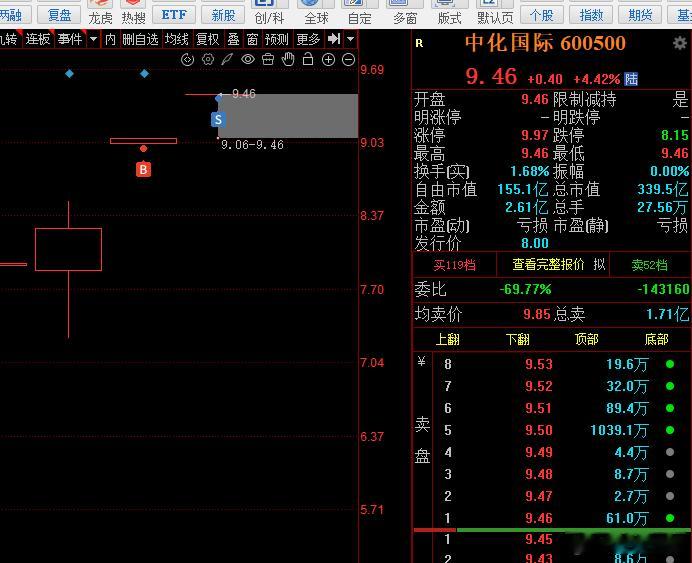Open the 创/科 board view

coord(269,13)
